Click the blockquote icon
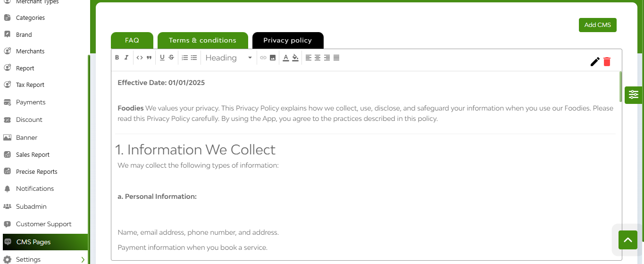The height and width of the screenshot is (264, 644). [149, 58]
